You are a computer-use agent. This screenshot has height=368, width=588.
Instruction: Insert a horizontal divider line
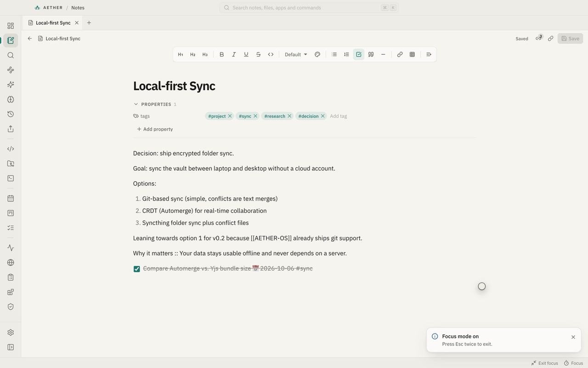coord(383,54)
